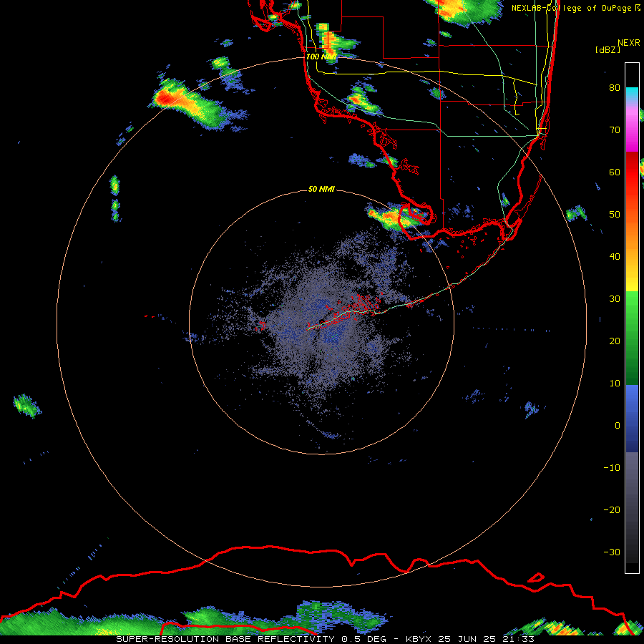Viewport: 644px width, 644px height.
Task: Click the 21:33 timestamp in the caption
Action: coord(517,639)
